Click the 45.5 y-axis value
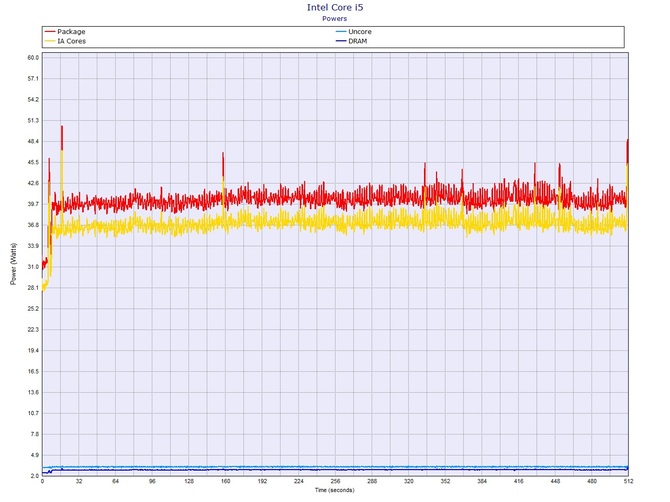Viewport: 670px width, 502px height. pyautogui.click(x=33, y=162)
